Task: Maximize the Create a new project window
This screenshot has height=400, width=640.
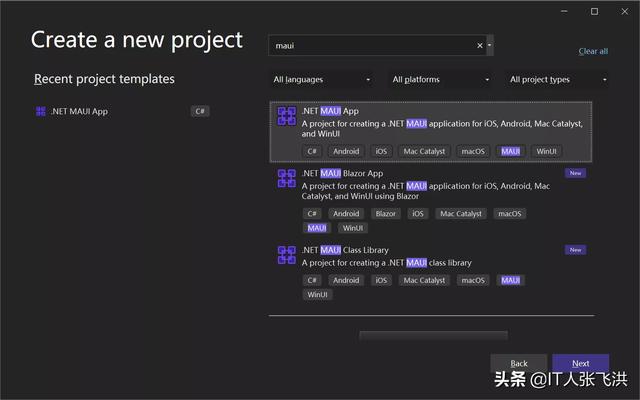Action: (x=595, y=11)
